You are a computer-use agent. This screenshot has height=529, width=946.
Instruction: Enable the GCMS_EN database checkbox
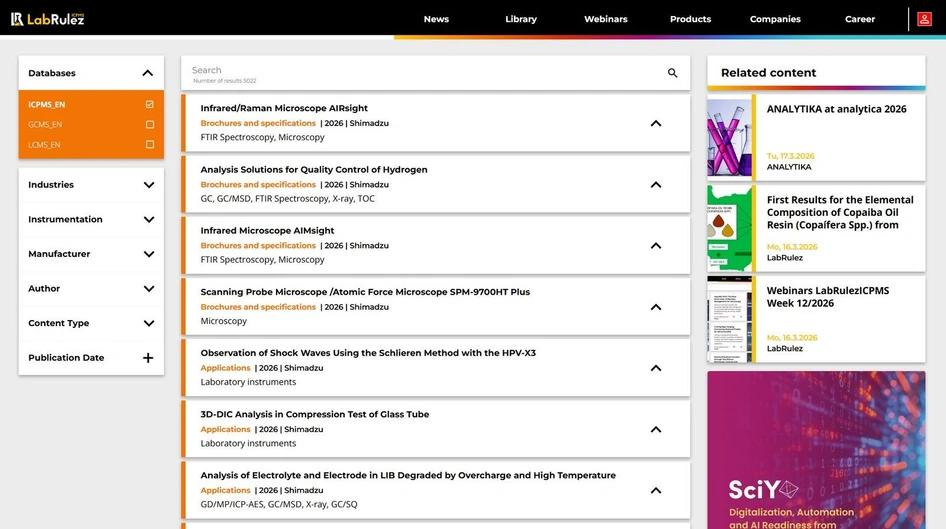(150, 125)
